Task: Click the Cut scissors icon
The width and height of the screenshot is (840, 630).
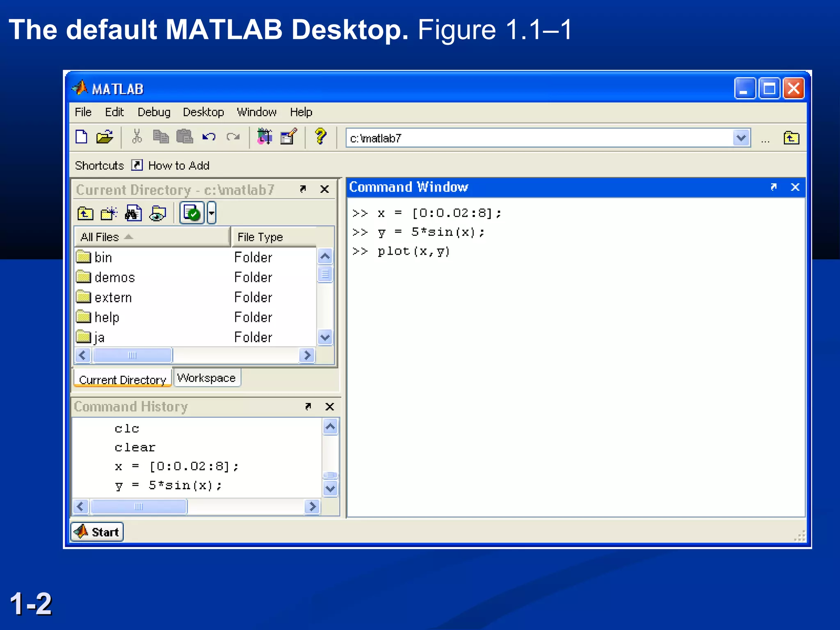Action: [137, 137]
